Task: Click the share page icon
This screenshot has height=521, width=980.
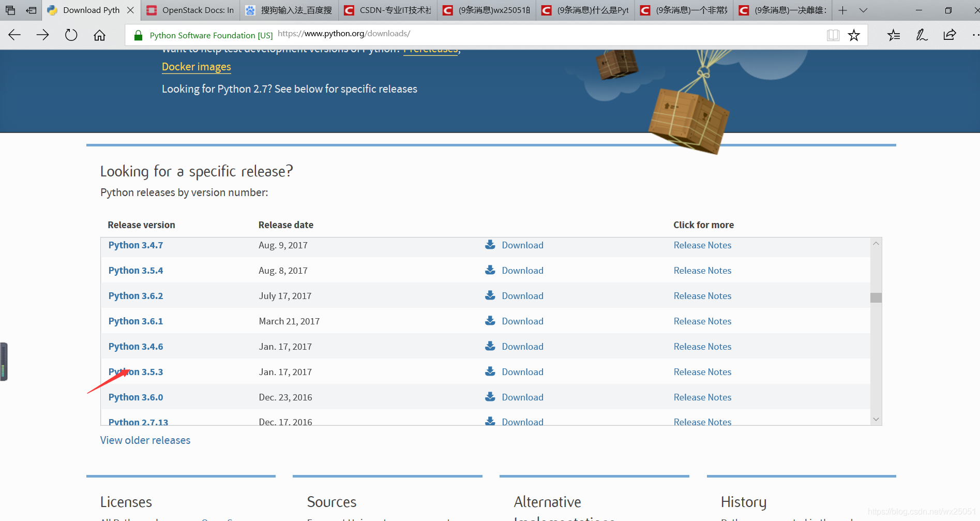Action: coord(949,35)
